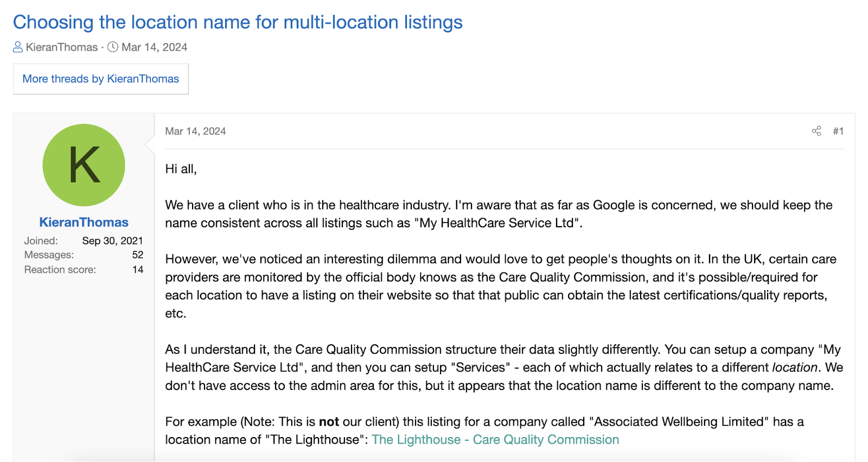Image resolution: width=868 pixels, height=462 pixels.
Task: Select the green avatar with the letter K
Action: click(x=83, y=165)
